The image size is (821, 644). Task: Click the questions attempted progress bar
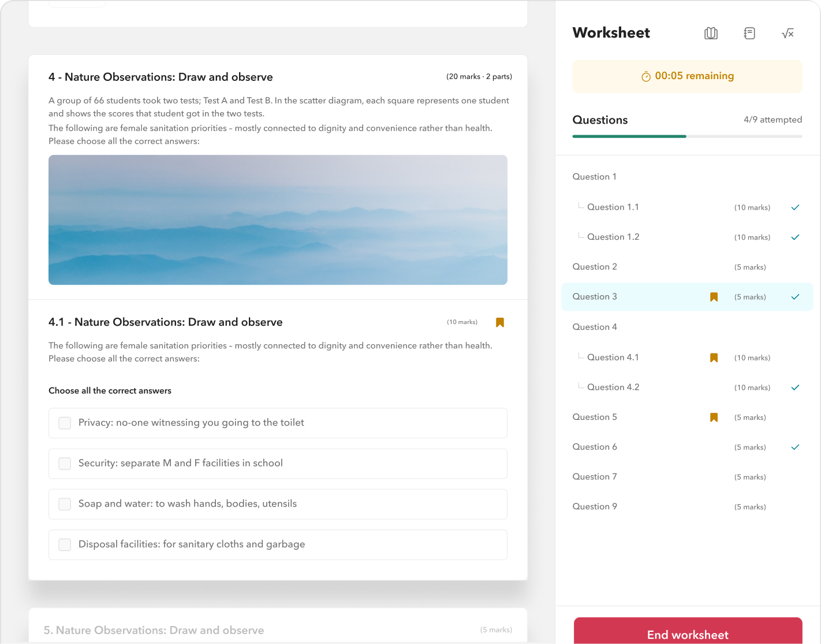(686, 136)
